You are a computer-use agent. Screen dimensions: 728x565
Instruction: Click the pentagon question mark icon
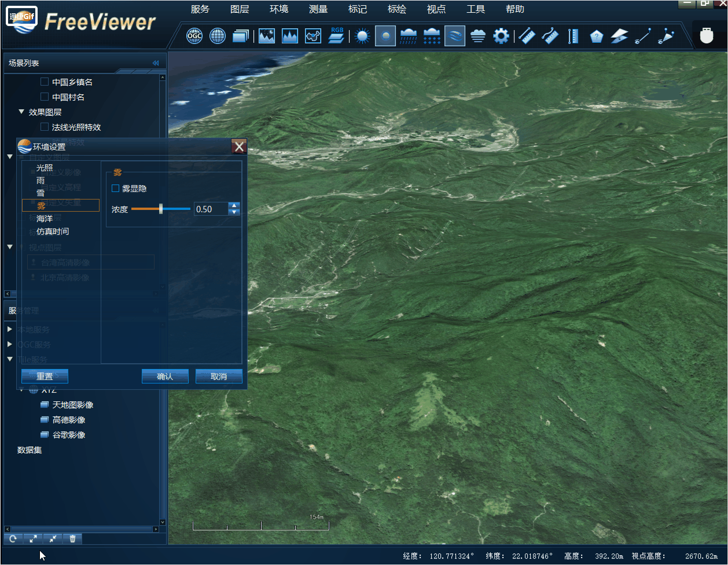pos(596,37)
